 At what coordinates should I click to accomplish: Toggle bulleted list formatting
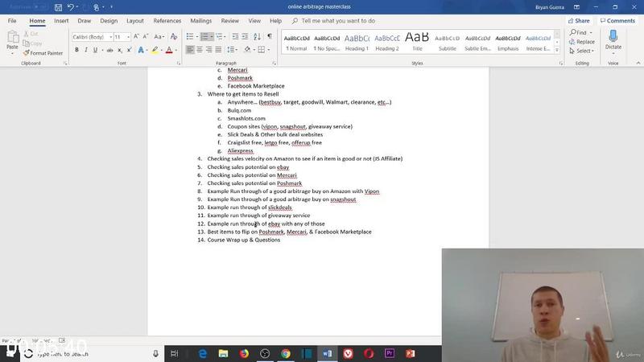pos(190,37)
